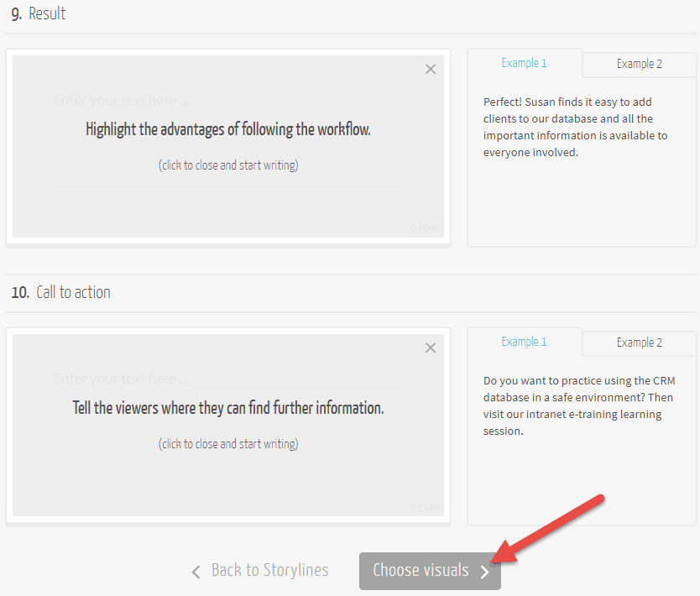Click 'Highlight the advantages of following the workflow' hint
This screenshot has height=596, width=700.
pyautogui.click(x=227, y=129)
